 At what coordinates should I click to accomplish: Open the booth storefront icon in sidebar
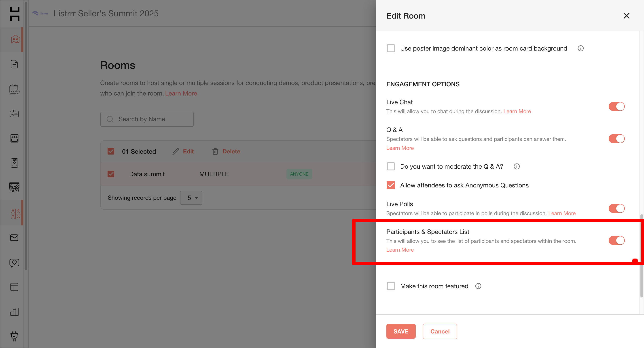pyautogui.click(x=14, y=138)
